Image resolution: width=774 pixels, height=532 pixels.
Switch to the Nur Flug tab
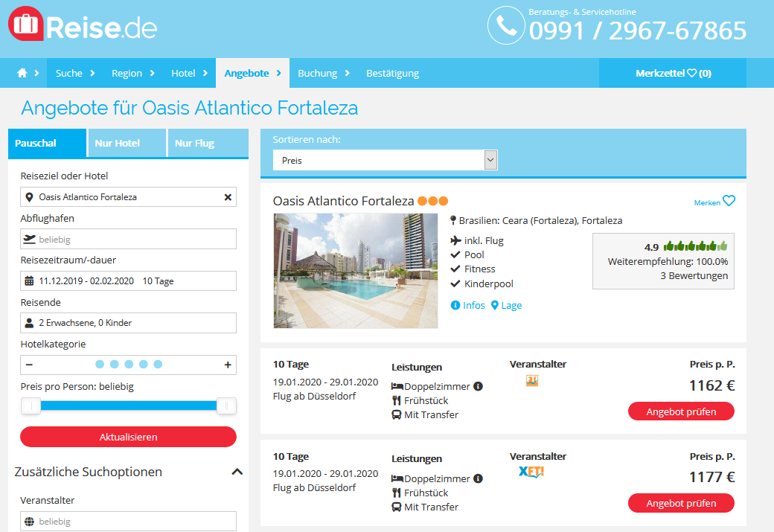208,143
